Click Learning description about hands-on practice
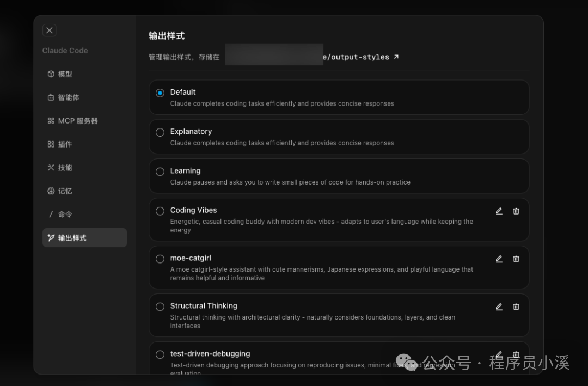 [x=290, y=182]
